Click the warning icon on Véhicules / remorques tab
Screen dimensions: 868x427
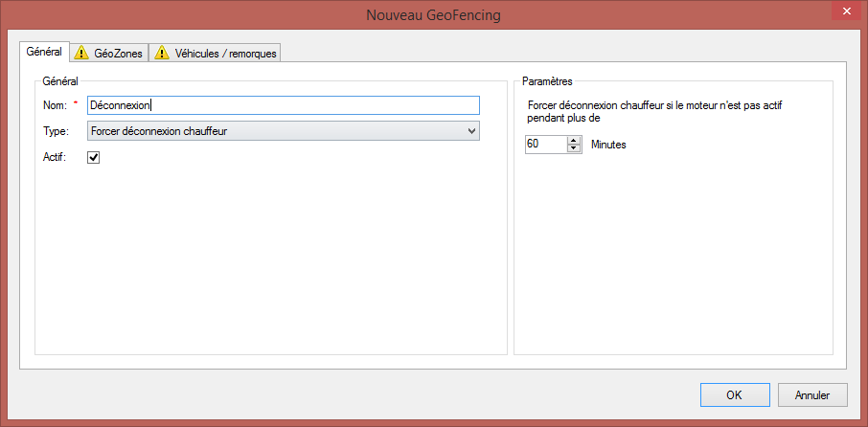pyautogui.click(x=162, y=54)
